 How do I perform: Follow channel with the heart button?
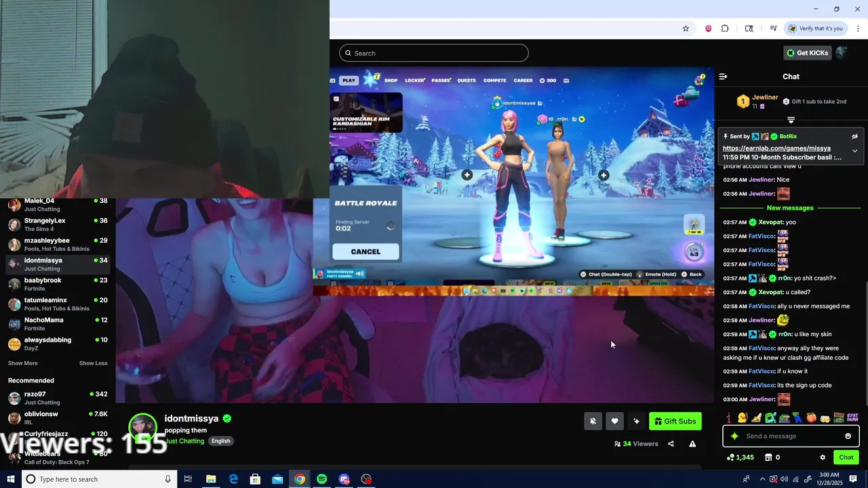click(x=614, y=421)
